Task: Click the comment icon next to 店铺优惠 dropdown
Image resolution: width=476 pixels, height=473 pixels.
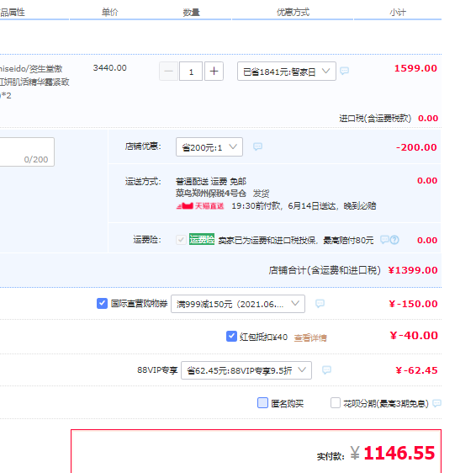Action: tap(257, 146)
